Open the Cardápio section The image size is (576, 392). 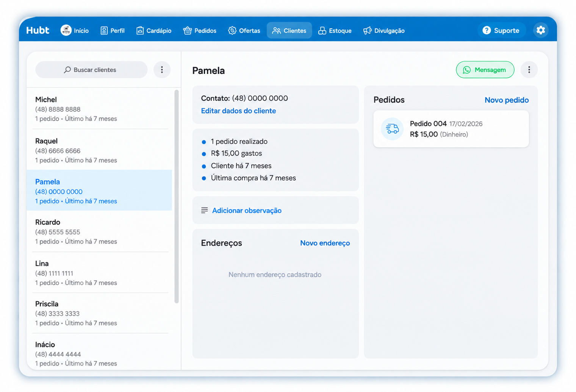pos(154,30)
